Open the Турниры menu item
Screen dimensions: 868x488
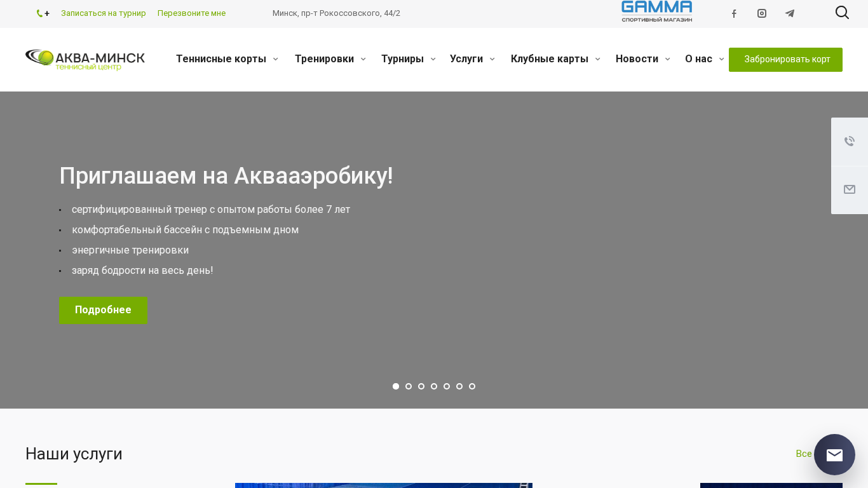click(402, 59)
